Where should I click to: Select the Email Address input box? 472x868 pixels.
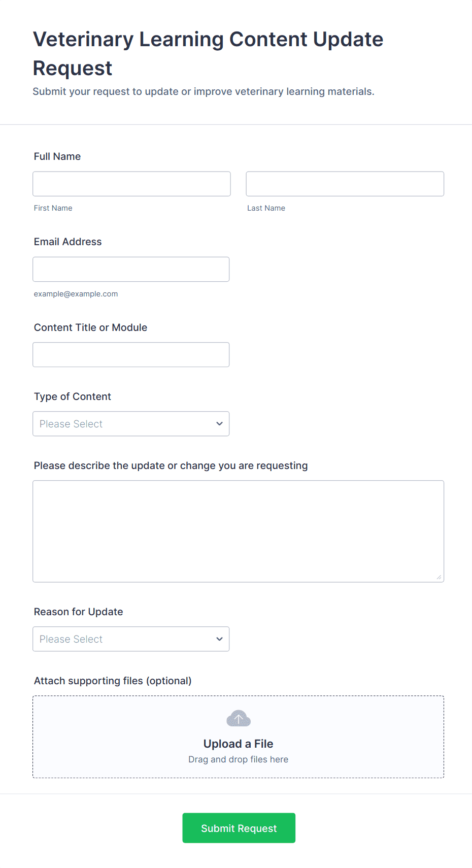tap(131, 269)
